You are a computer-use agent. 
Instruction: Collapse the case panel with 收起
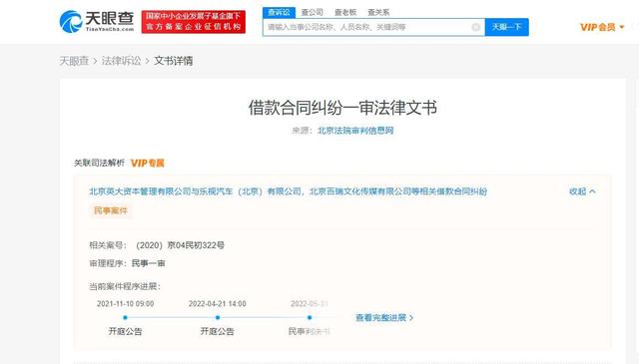(582, 191)
